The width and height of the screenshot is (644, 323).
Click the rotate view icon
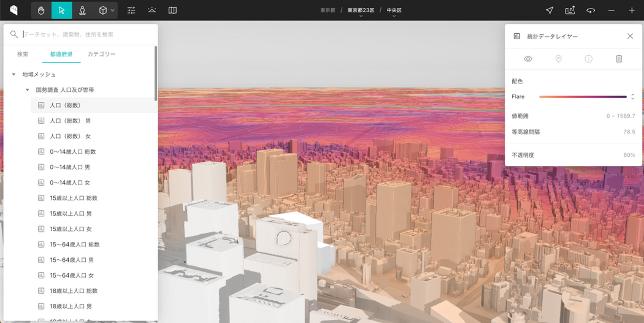tap(591, 10)
